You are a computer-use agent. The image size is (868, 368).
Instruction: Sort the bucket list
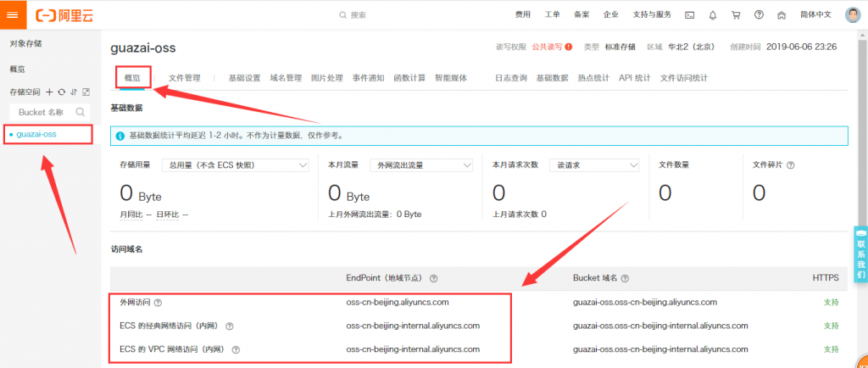click(x=74, y=92)
